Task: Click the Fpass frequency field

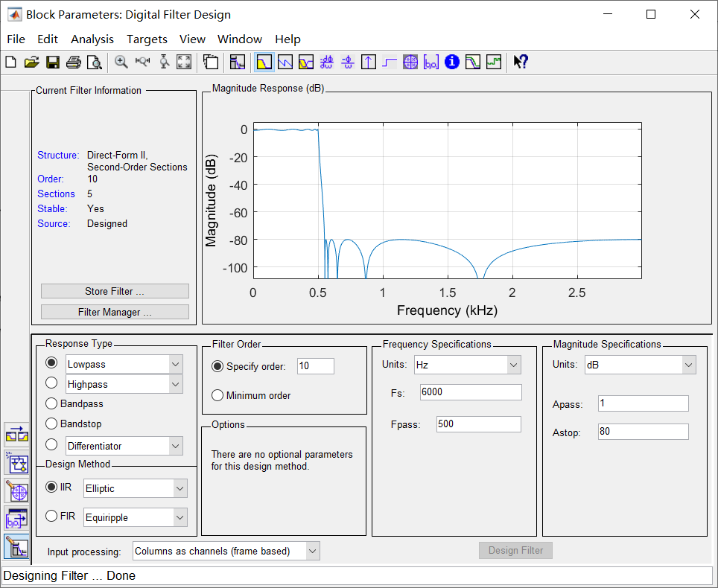Action: coord(478,424)
